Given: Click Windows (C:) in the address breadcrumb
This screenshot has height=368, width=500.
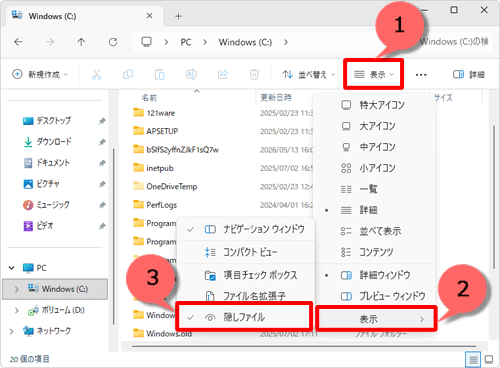Looking at the screenshot, I should (245, 42).
